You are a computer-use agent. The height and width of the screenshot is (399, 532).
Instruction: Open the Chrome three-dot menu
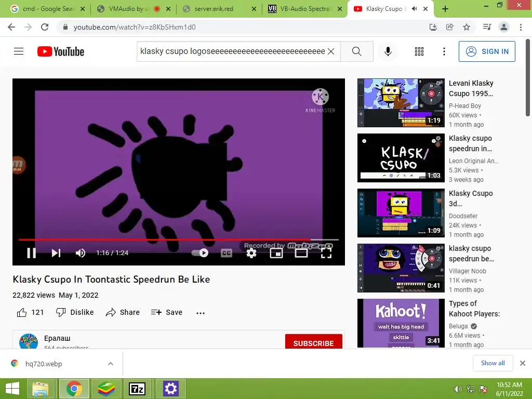pos(521,27)
